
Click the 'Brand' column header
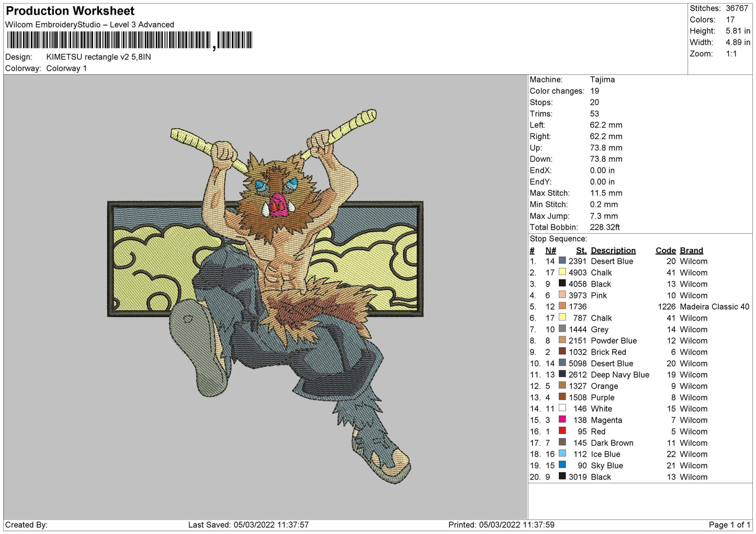point(691,251)
